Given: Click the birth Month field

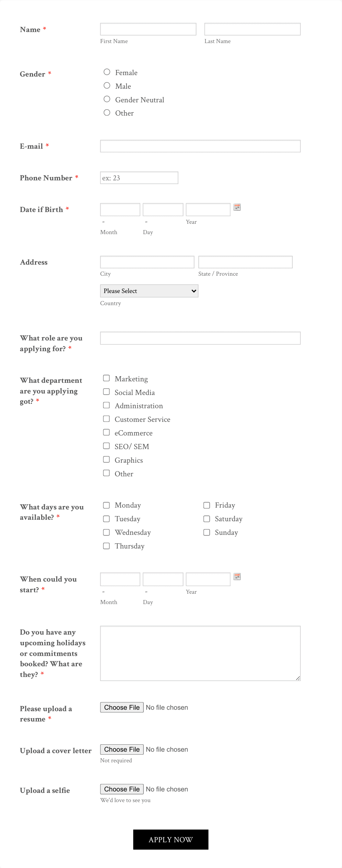Looking at the screenshot, I should [120, 210].
